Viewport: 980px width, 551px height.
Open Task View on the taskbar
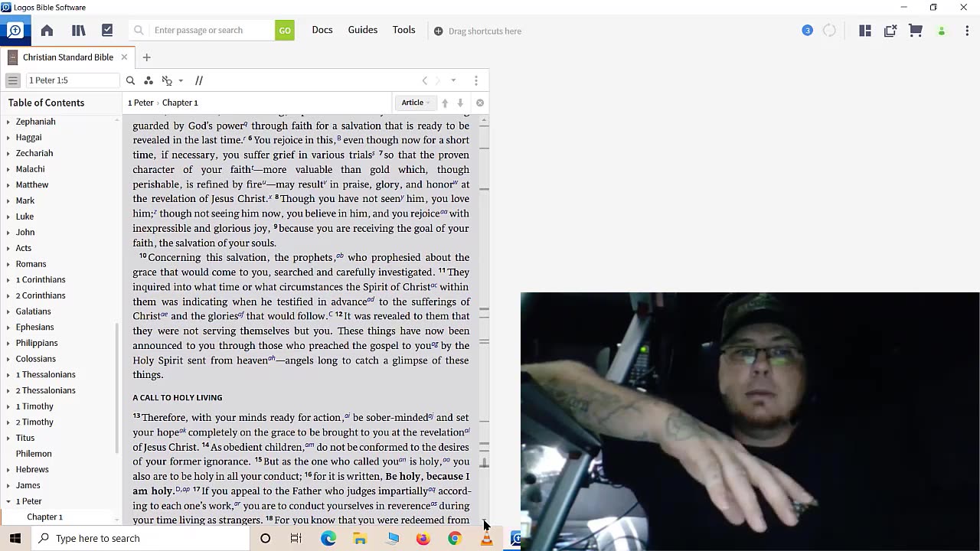(296, 538)
